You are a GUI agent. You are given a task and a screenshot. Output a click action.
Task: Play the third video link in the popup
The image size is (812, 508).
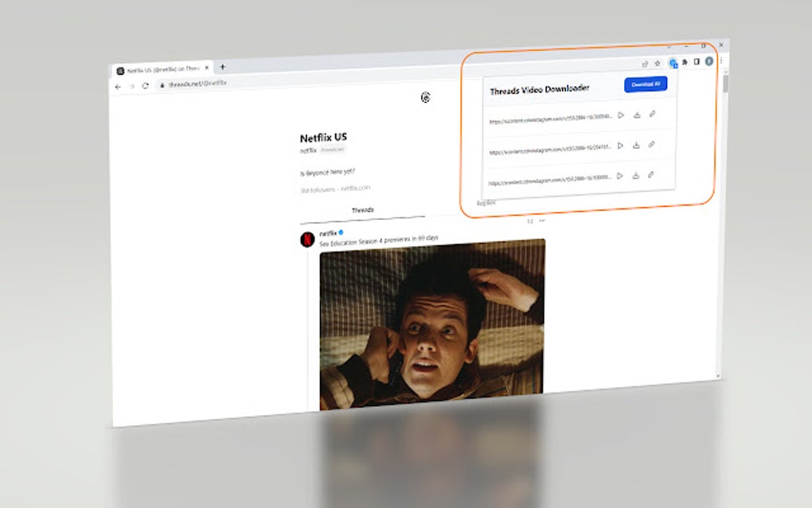click(620, 176)
